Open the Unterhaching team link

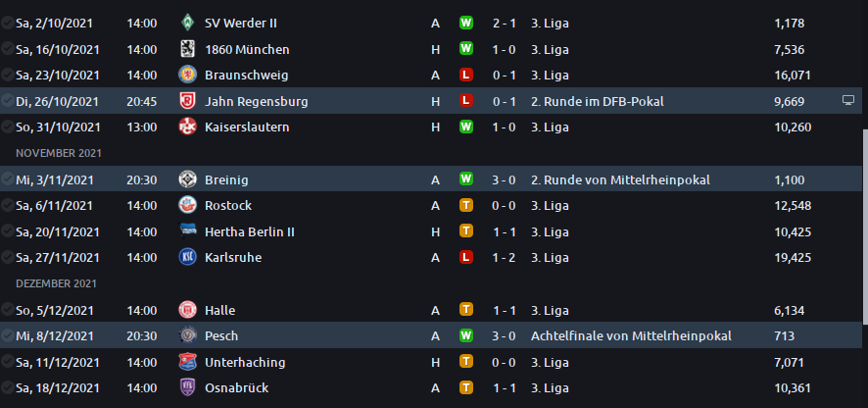click(245, 363)
